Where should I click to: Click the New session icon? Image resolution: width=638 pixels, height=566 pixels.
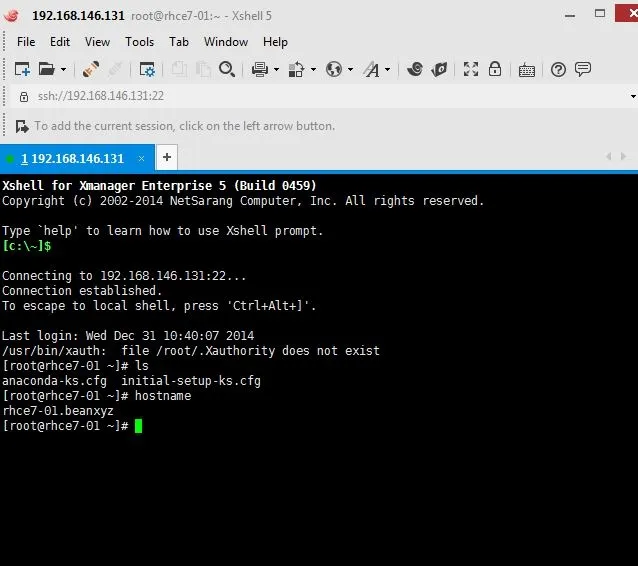tap(22, 69)
